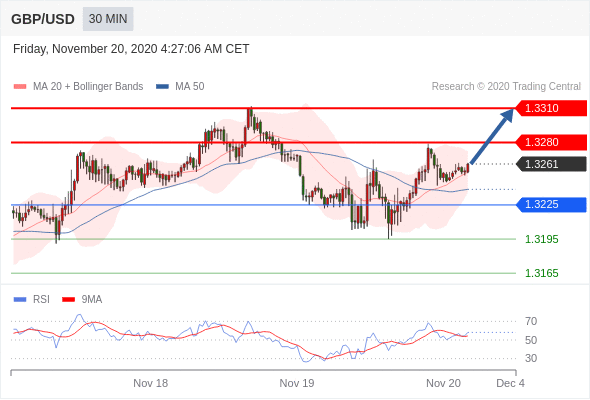Click the 9MA legend label
590x400 pixels.
tap(92, 300)
